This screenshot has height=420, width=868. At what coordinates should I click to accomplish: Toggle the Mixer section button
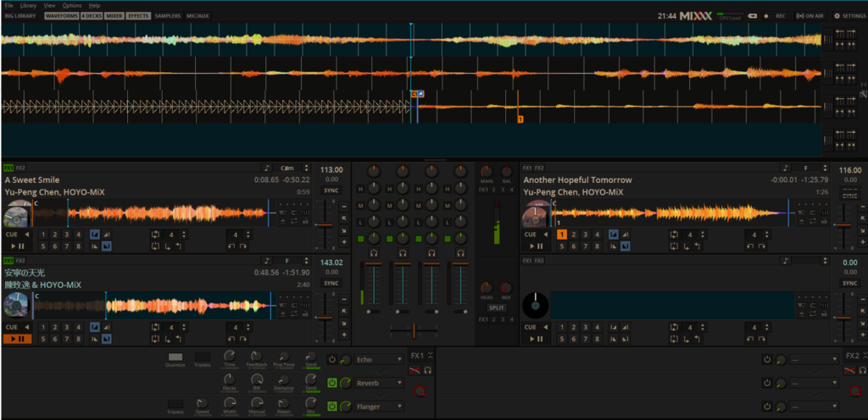point(114,16)
